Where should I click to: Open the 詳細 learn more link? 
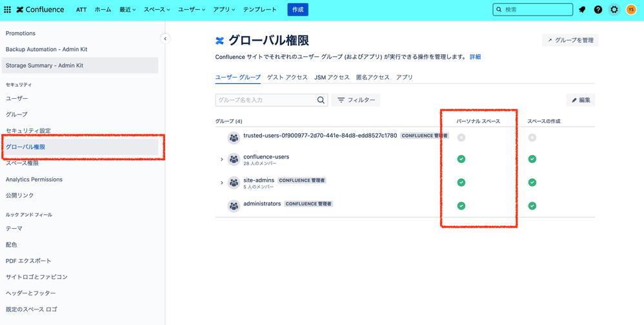[475, 57]
